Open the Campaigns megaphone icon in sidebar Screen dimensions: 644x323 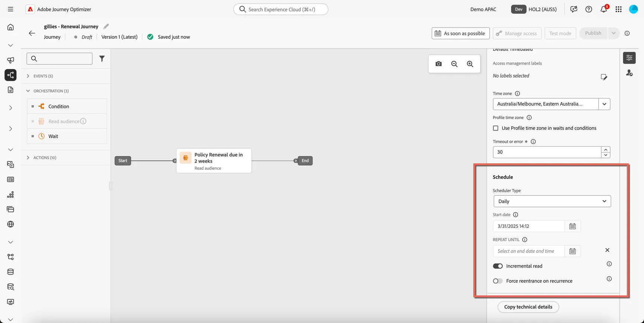pyautogui.click(x=10, y=60)
